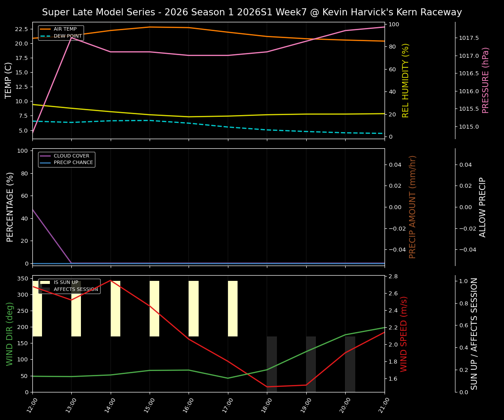
Task: Toggle AIR TEMP visibility via its legend entry
Action: point(66,29)
